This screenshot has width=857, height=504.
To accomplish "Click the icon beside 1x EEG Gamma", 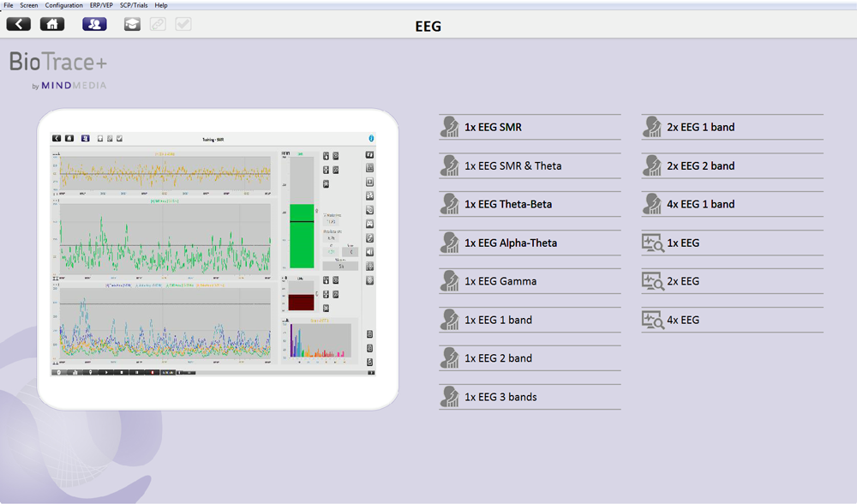I will tap(450, 281).
